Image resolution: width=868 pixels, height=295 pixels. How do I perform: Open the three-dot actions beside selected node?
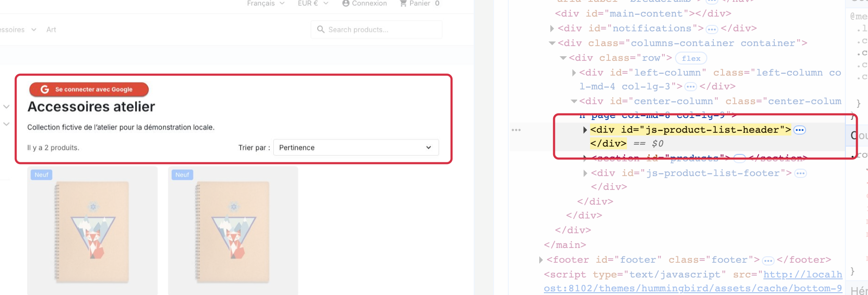516,130
